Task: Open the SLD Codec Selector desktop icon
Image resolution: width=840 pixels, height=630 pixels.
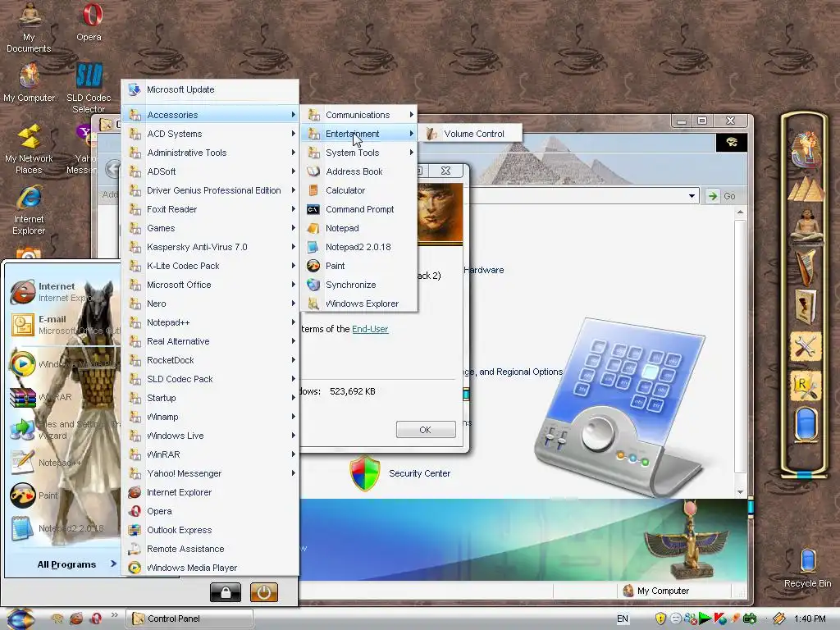Action: [x=89, y=89]
